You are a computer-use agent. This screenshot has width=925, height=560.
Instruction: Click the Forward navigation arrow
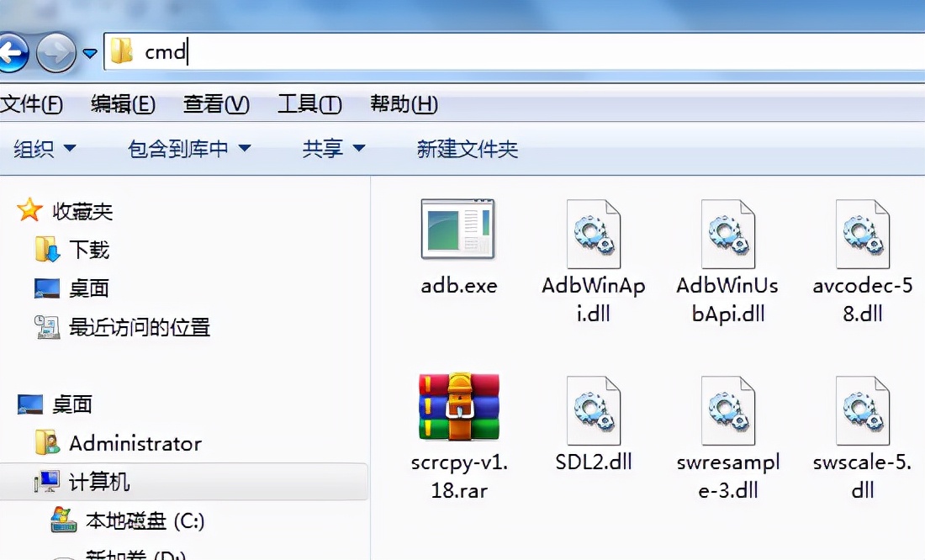pos(56,53)
